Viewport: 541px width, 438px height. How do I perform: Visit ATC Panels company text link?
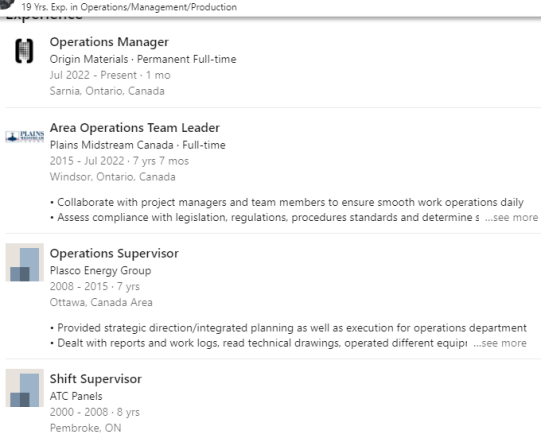point(76,396)
